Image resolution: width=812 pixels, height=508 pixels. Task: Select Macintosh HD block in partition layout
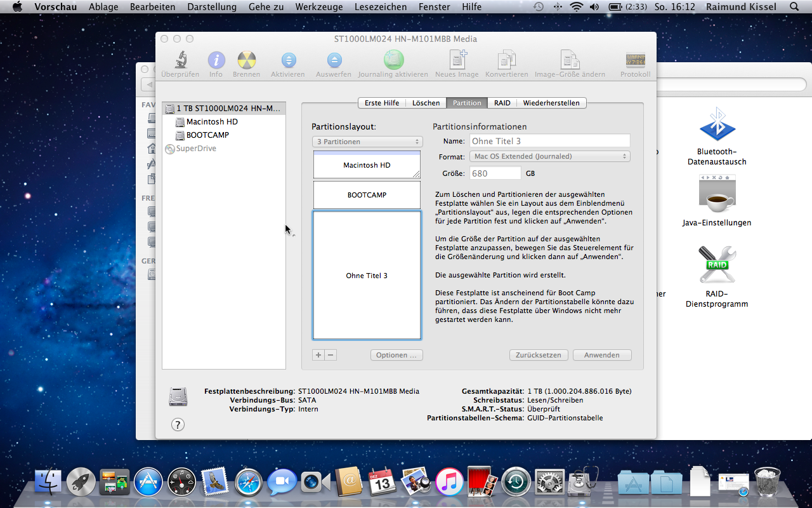point(367,164)
